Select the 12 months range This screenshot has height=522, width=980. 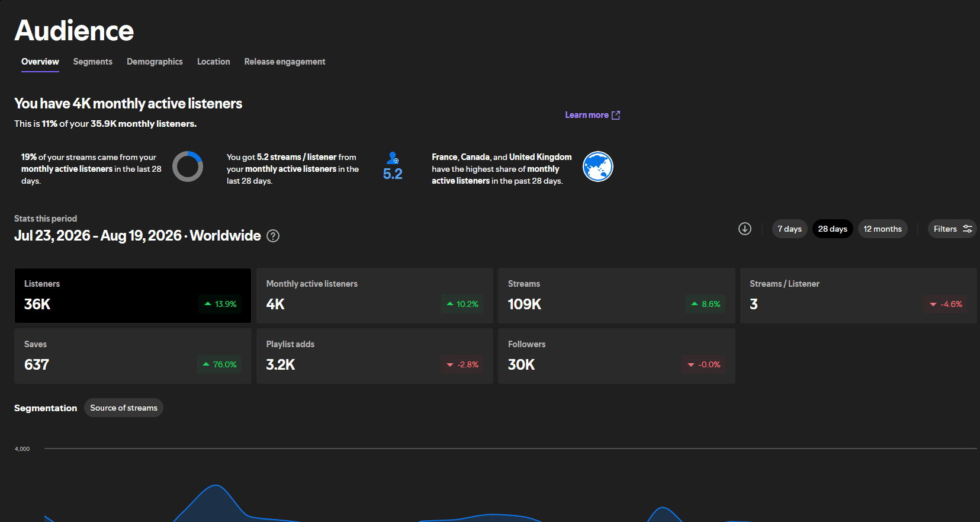click(882, 229)
